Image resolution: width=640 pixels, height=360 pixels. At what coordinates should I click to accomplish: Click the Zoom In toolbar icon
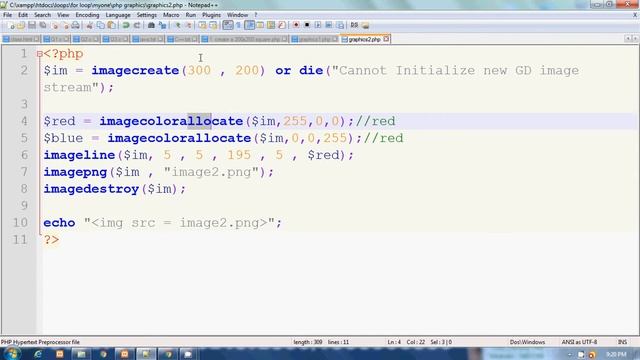point(178,25)
